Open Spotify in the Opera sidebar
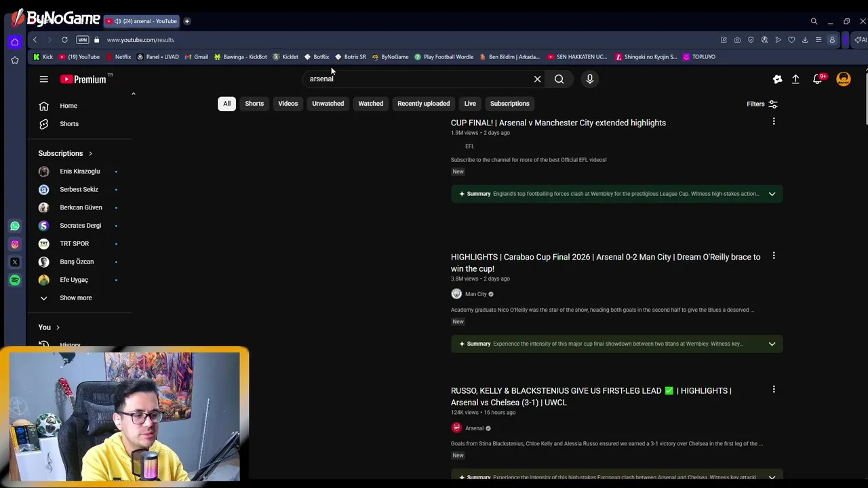Image resolution: width=868 pixels, height=488 pixels. (15, 280)
